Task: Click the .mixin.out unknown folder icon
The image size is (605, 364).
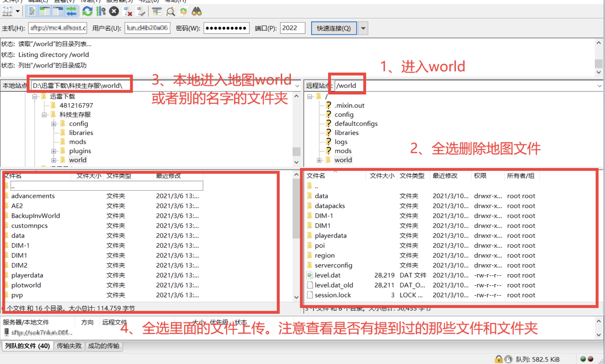Action: 328,105
